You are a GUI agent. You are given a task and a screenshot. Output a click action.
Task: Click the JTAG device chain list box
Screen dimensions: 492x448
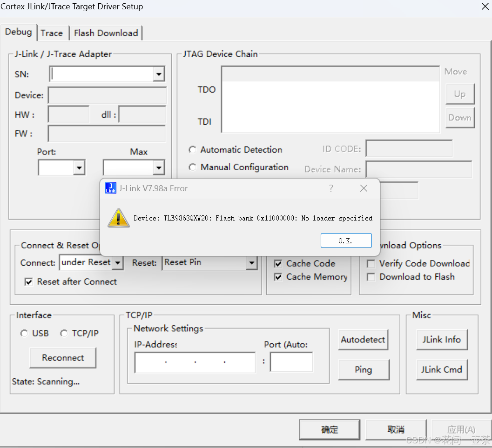click(x=330, y=100)
